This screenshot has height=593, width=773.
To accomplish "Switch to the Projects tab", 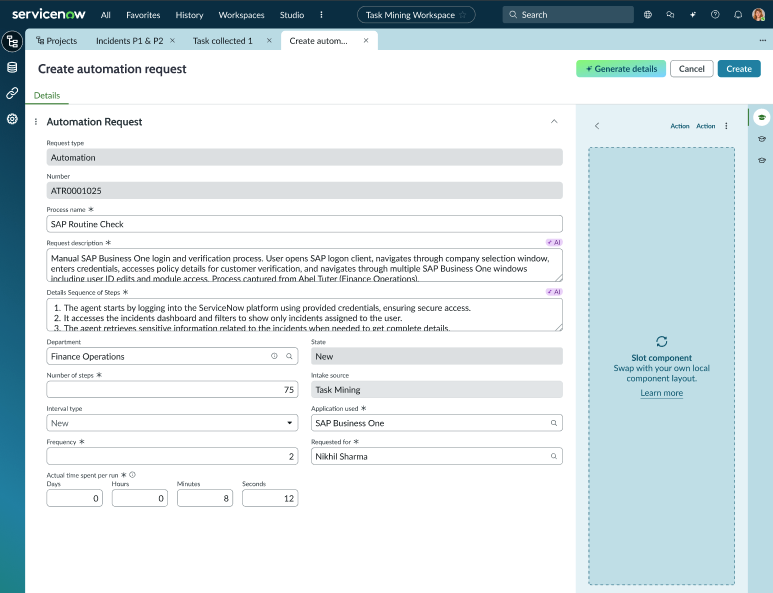I will click(x=56, y=40).
